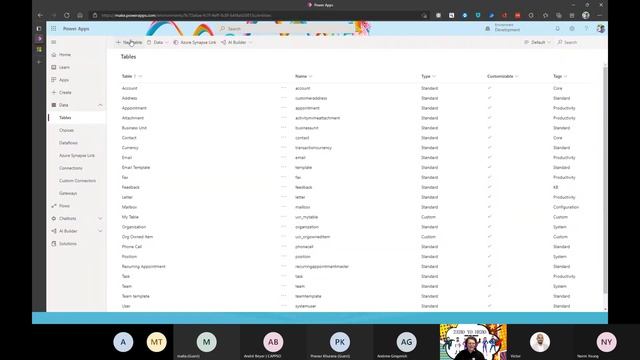The image size is (640, 360).
Task: Select Choices under Data
Action: point(66,130)
